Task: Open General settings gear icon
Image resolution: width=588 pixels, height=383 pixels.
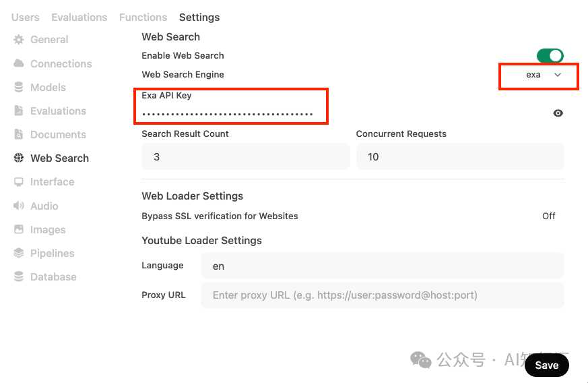Action: tap(19, 39)
